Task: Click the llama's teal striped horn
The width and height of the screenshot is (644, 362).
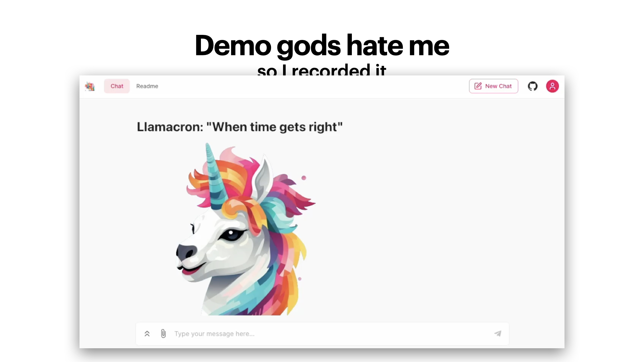Action: 215,178
